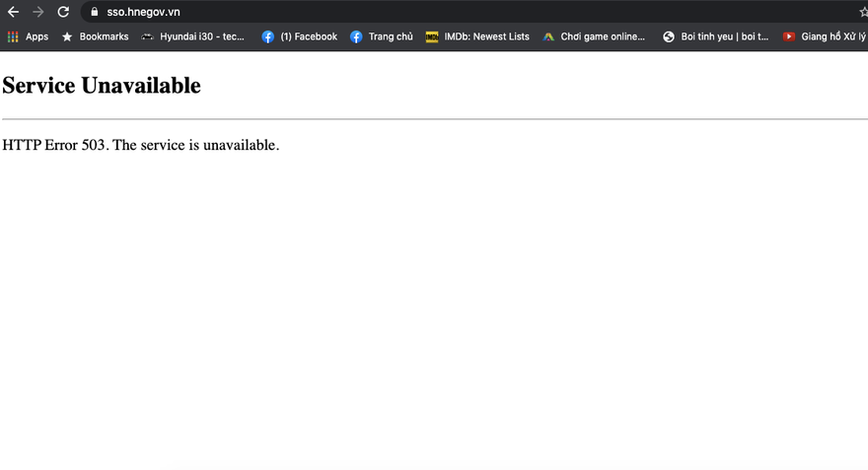The height and width of the screenshot is (470, 868).
Task: Open the Bookmarks folder
Action: [95, 36]
